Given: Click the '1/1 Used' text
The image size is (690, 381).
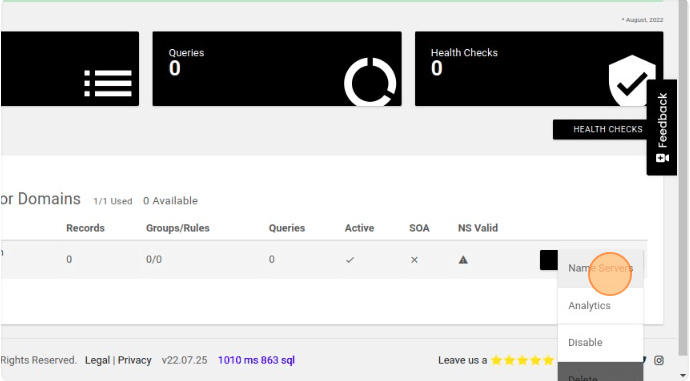Looking at the screenshot, I should (113, 201).
